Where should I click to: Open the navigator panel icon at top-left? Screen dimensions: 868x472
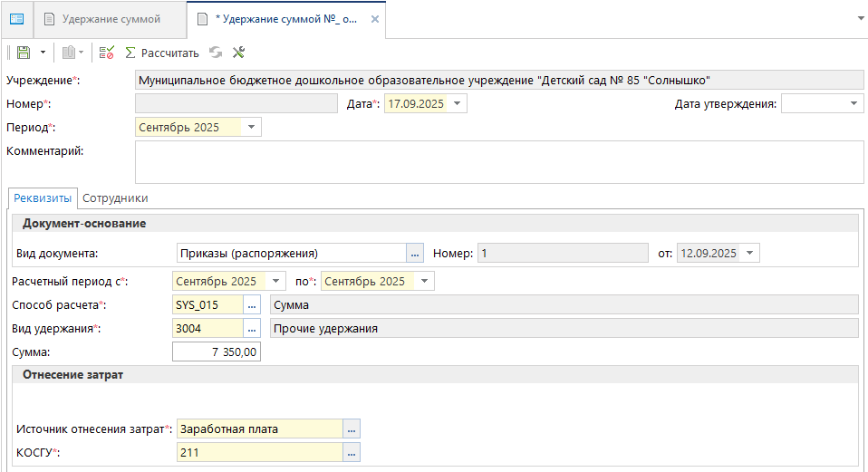(x=16, y=19)
